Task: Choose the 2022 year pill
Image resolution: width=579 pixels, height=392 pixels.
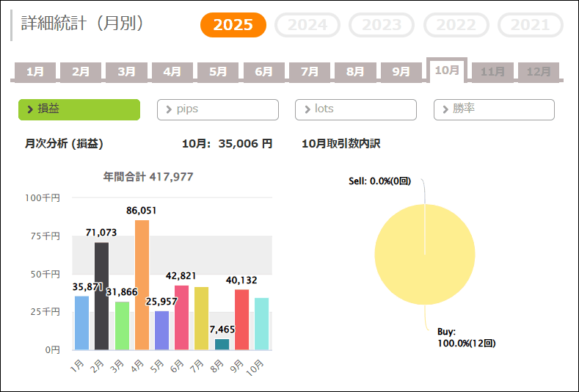Action: (456, 25)
